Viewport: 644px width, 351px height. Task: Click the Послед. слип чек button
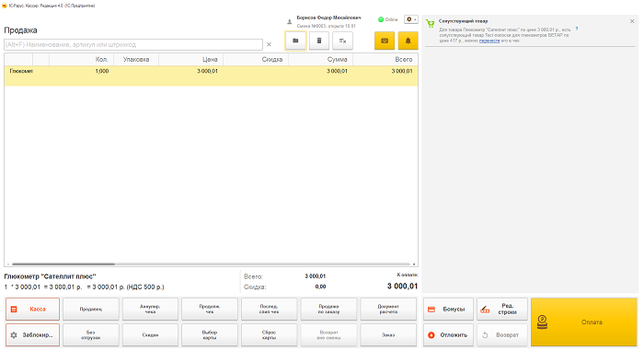point(269,309)
